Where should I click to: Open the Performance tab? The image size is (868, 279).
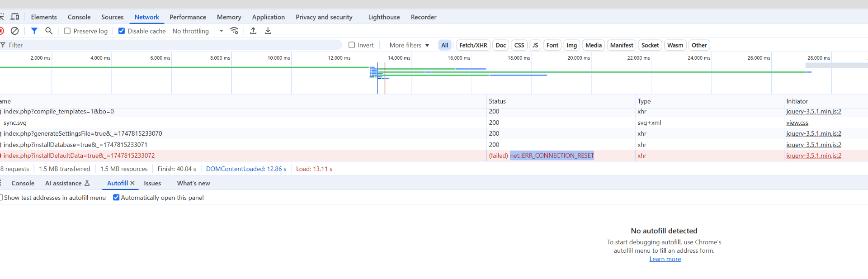tap(188, 17)
